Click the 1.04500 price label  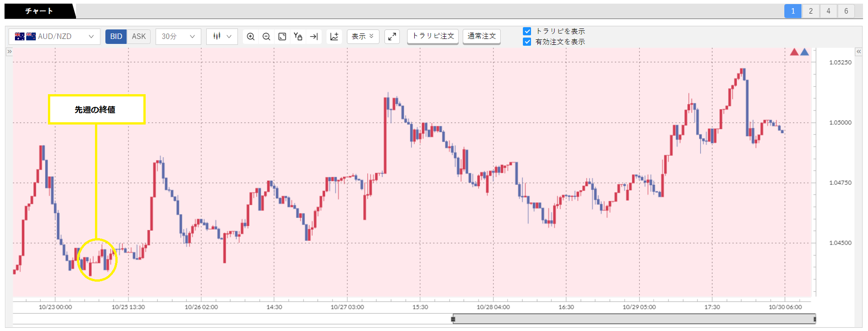pyautogui.click(x=840, y=243)
